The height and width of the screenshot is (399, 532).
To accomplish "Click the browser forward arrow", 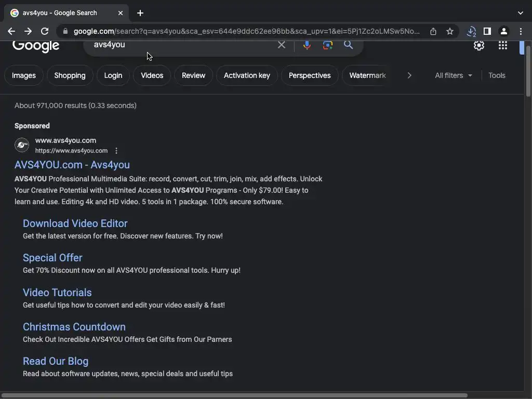I will point(28,31).
